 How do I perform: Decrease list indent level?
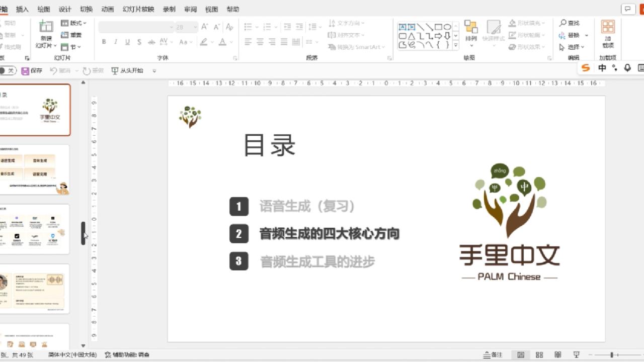(x=287, y=27)
